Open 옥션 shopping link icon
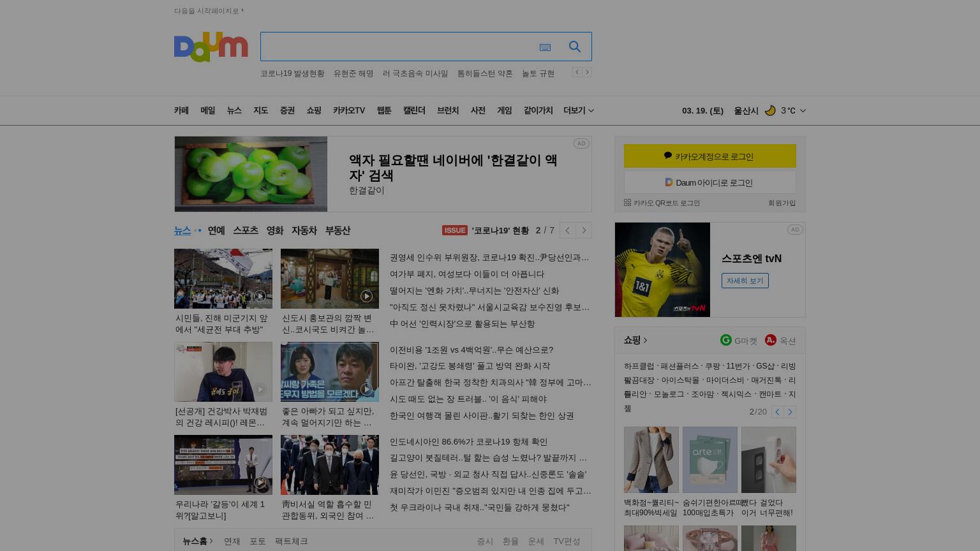The height and width of the screenshot is (551, 980). 771,340
